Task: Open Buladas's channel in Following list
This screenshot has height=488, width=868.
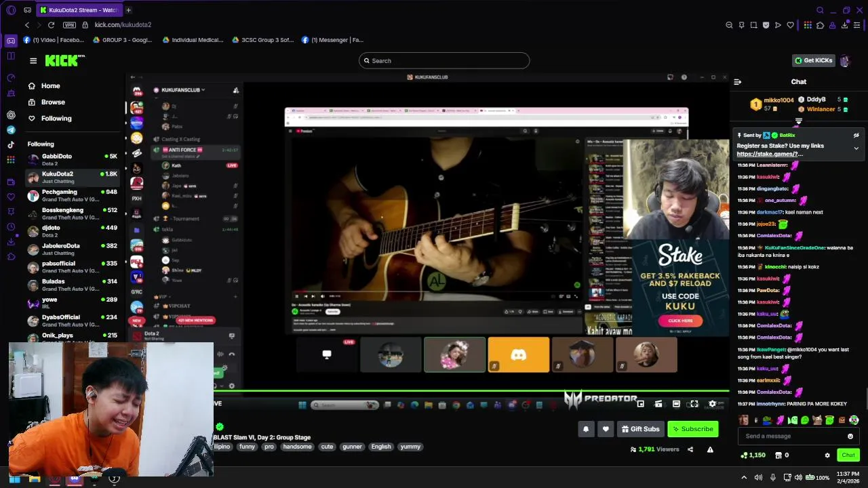Action: click(x=72, y=285)
